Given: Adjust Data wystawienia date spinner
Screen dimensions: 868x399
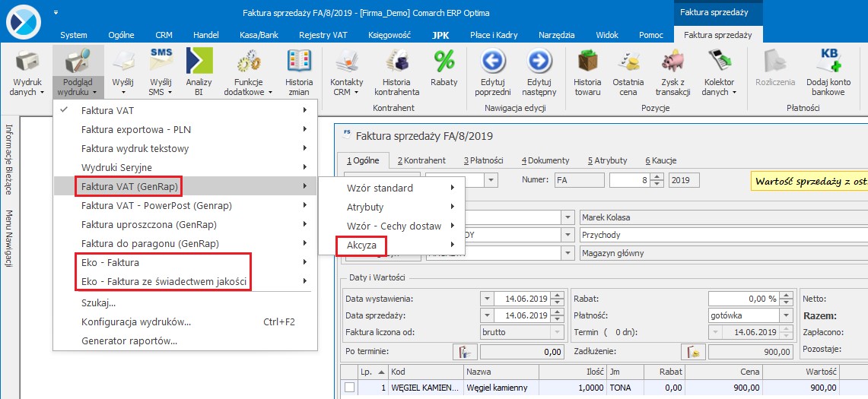Looking at the screenshot, I should click(558, 298).
